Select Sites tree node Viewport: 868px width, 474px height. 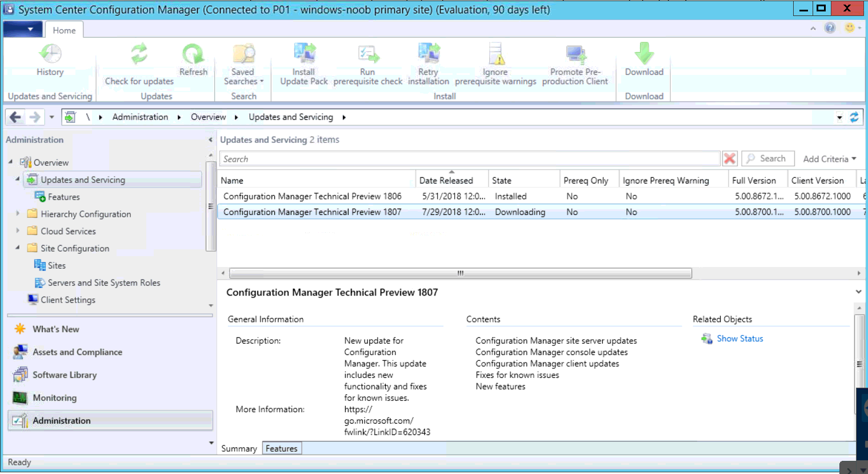tap(57, 265)
